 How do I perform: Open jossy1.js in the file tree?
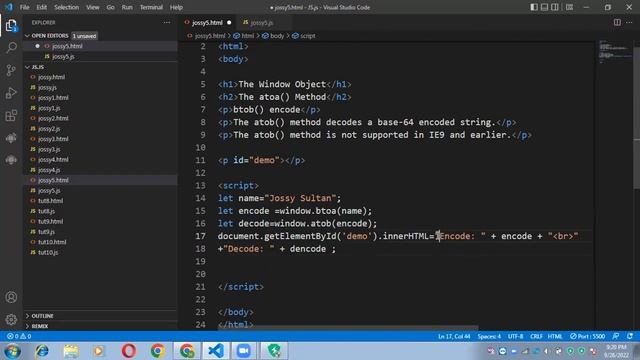click(49, 108)
